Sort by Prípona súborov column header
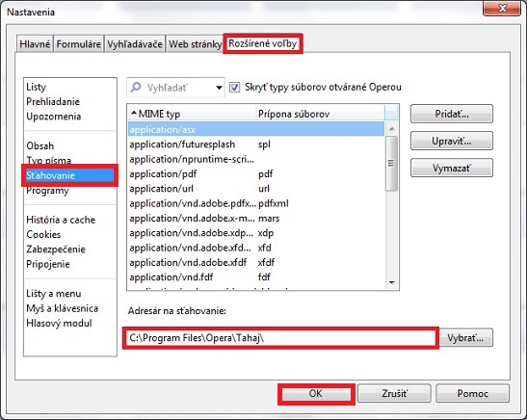This screenshot has height=420, width=527. (x=320, y=114)
